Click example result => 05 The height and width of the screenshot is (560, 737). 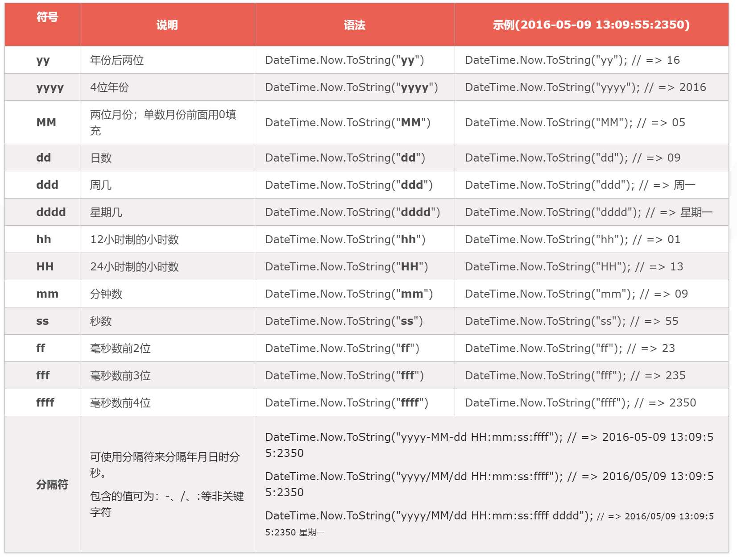tap(575, 122)
